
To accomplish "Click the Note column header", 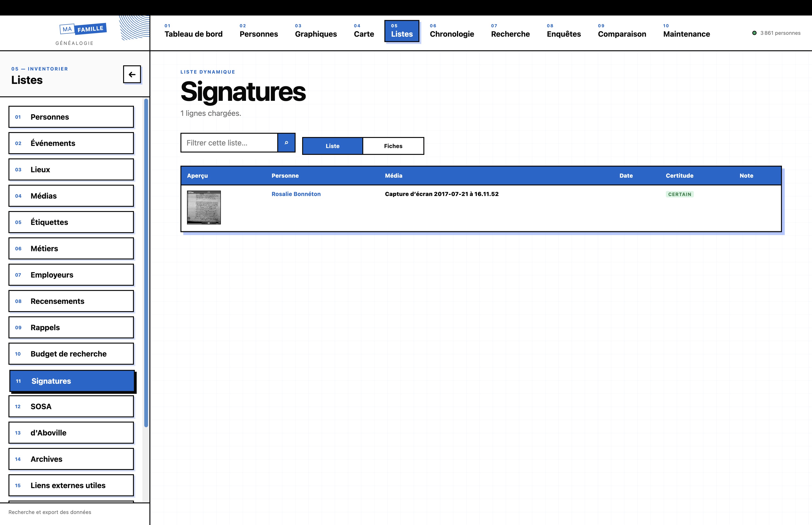I will (746, 176).
